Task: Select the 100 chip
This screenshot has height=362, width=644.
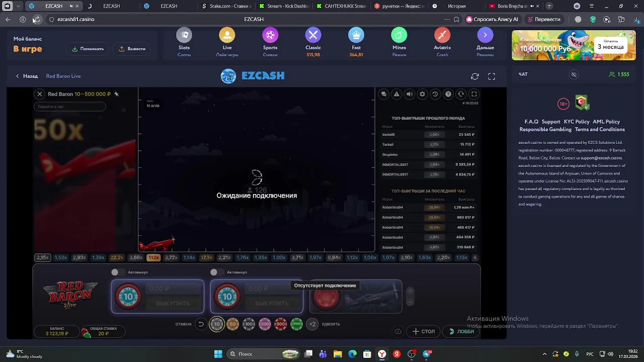Action: 249,324
